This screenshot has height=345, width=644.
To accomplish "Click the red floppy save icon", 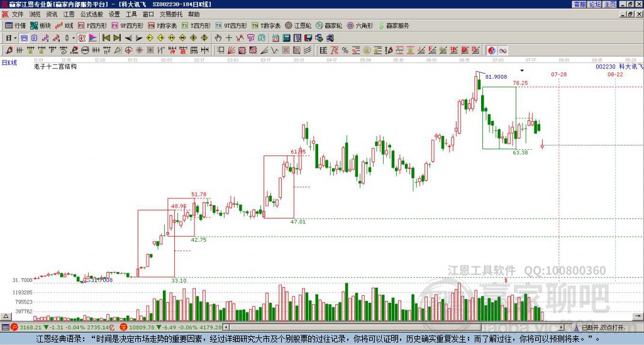I will [308, 38].
